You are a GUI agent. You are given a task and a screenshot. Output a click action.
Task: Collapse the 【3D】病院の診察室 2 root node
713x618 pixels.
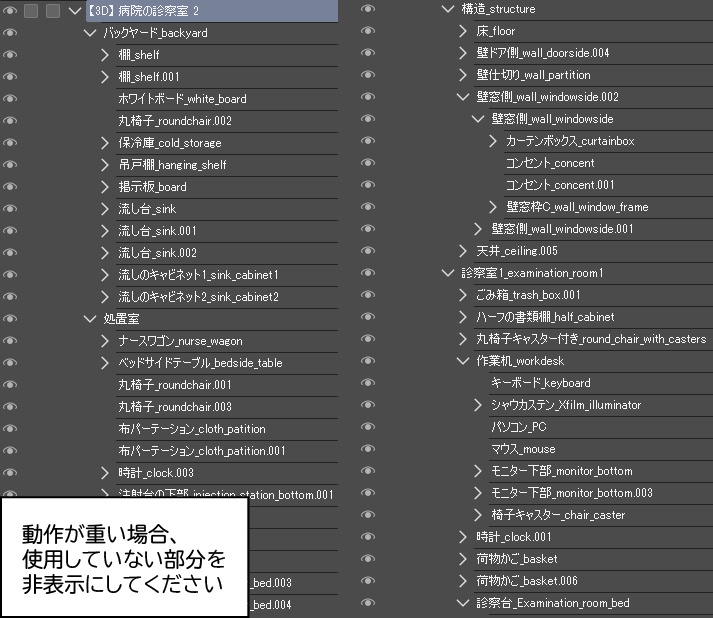(75, 10)
